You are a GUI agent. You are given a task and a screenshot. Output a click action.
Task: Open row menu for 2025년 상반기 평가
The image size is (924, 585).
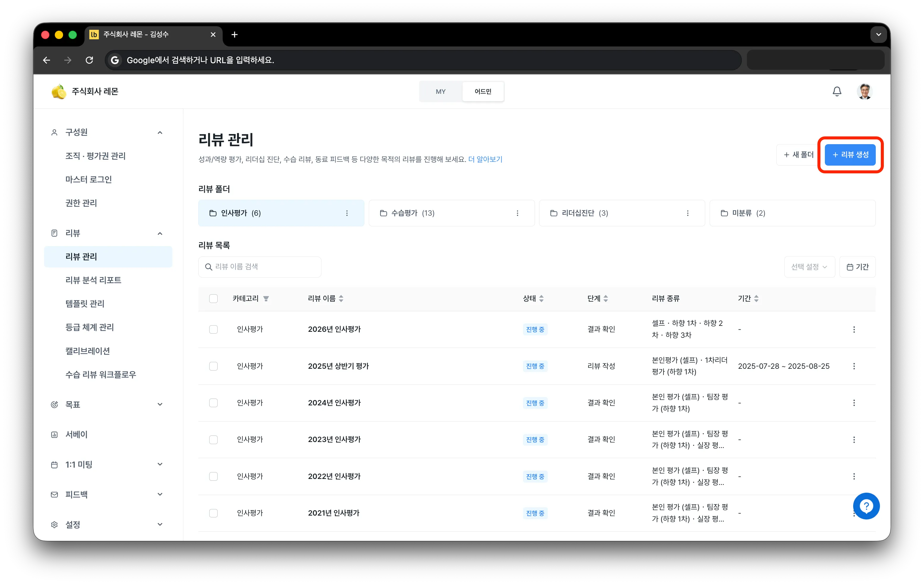pyautogui.click(x=854, y=366)
